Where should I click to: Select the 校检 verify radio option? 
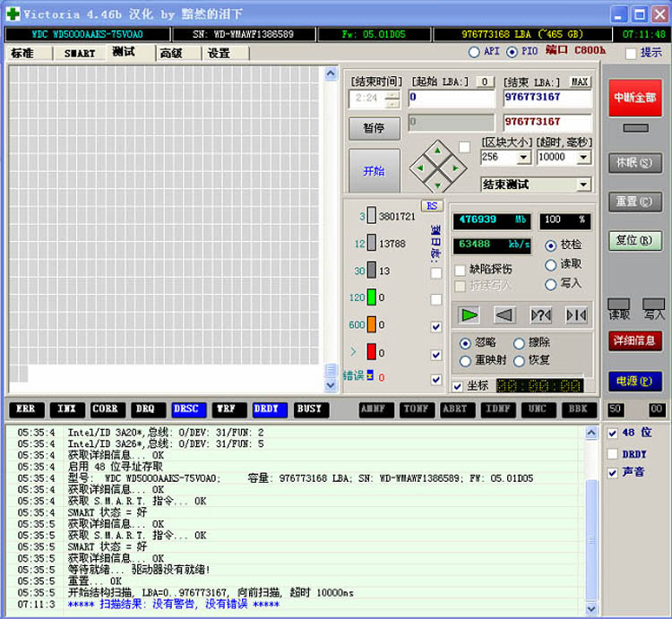coord(550,245)
